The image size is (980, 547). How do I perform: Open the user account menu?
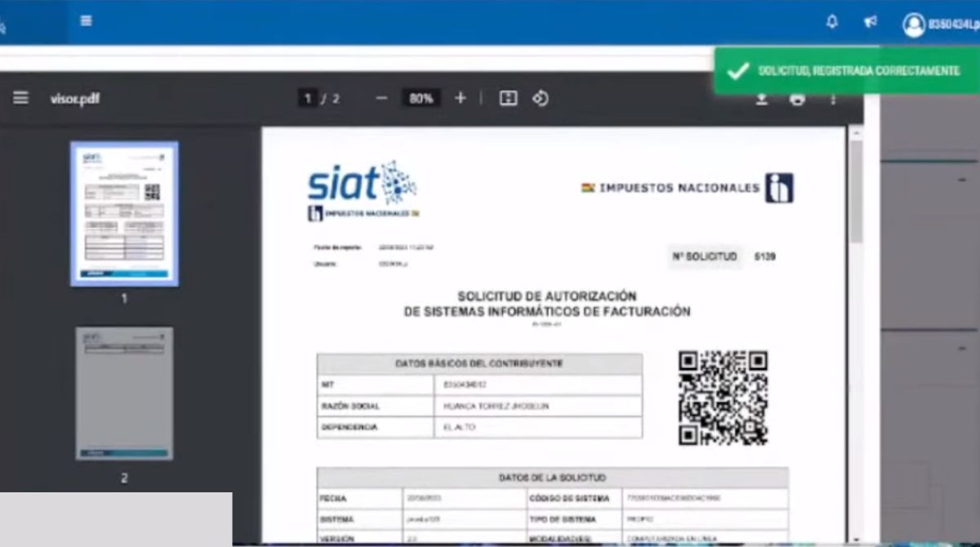939,24
